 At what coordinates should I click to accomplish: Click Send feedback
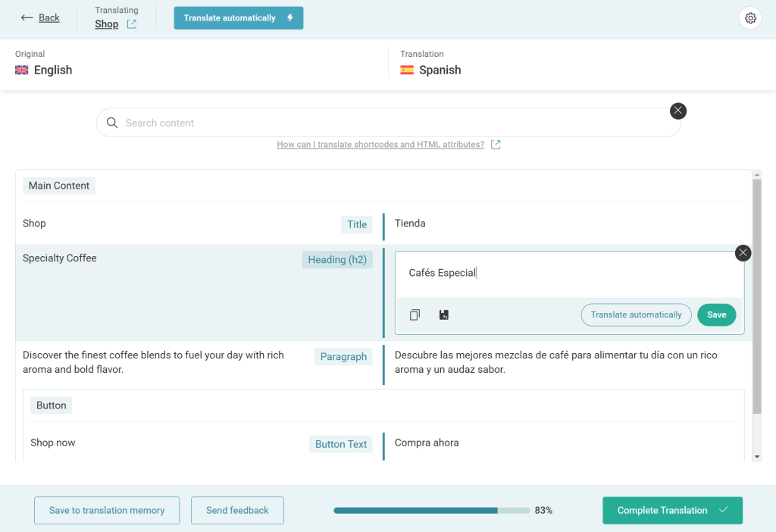pos(237,510)
